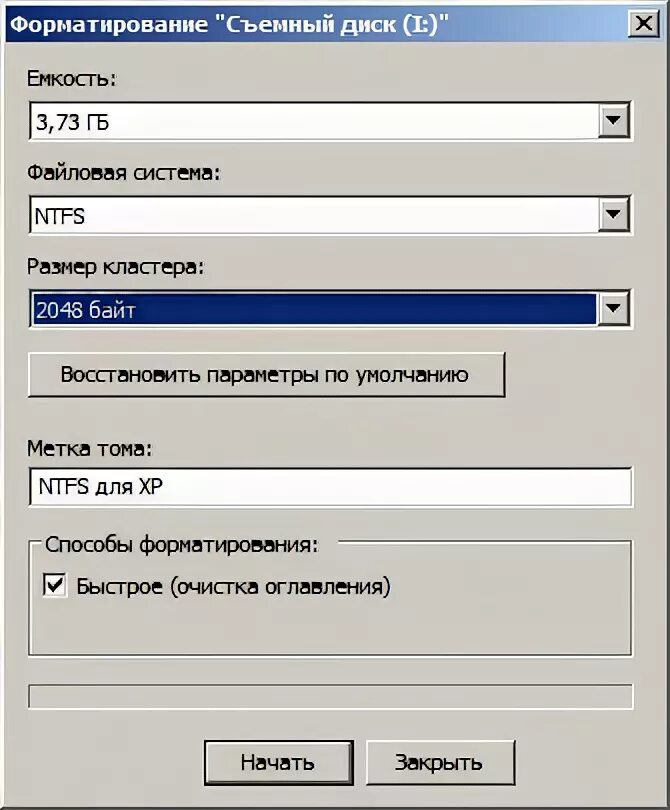Toggle the Быстрое format checkbox
The image size is (670, 810).
pyautogui.click(x=55, y=587)
